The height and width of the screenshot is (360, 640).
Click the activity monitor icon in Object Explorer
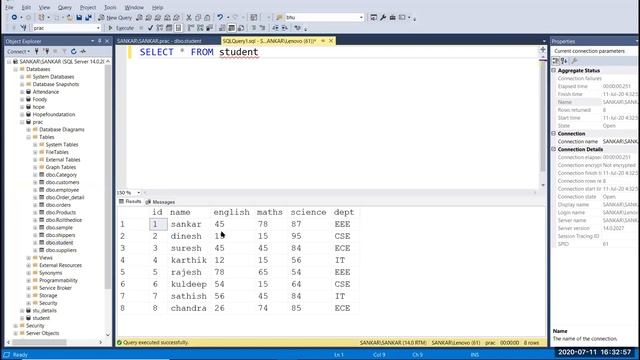point(83,51)
